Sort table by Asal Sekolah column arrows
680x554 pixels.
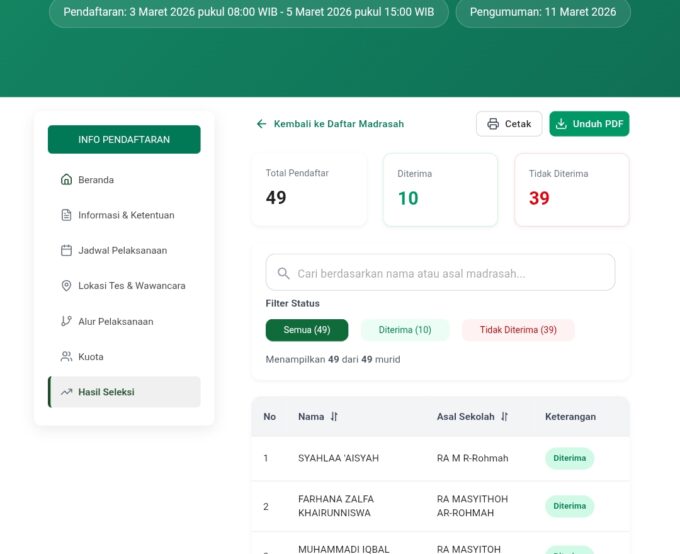(x=504, y=417)
